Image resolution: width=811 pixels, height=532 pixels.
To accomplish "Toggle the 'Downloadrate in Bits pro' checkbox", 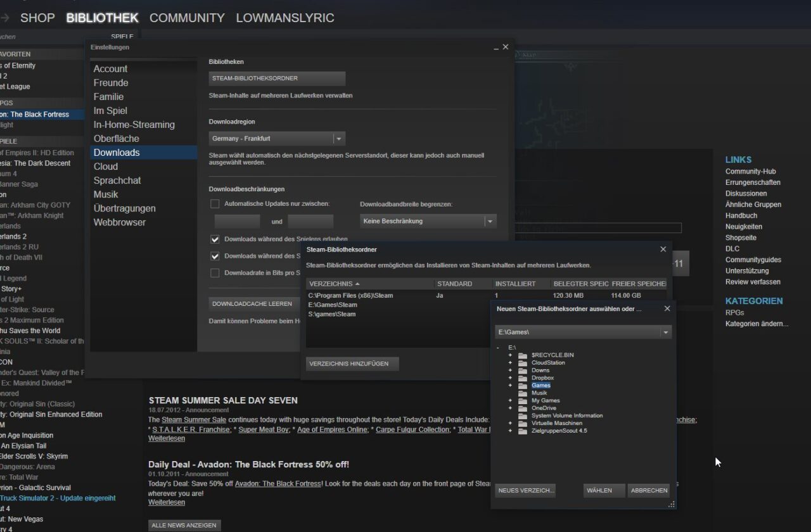I will click(215, 273).
